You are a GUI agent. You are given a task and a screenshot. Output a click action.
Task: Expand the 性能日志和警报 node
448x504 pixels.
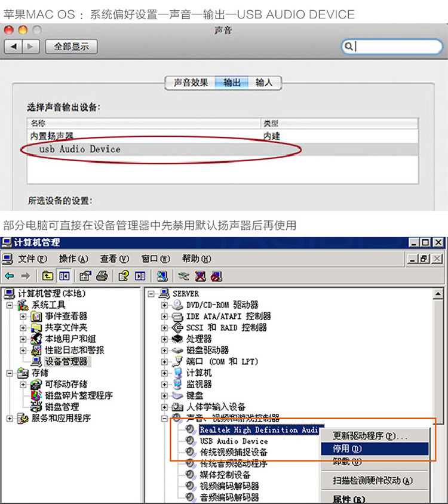[23, 351]
